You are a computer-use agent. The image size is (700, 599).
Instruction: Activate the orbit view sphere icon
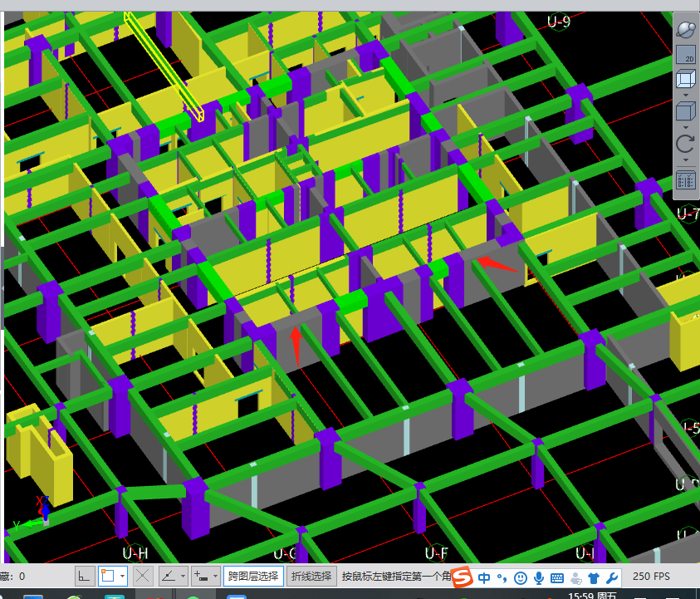(686, 31)
